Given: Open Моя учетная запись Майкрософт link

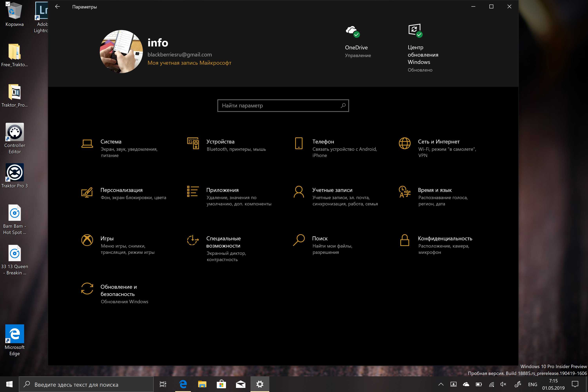Looking at the screenshot, I should [x=189, y=63].
